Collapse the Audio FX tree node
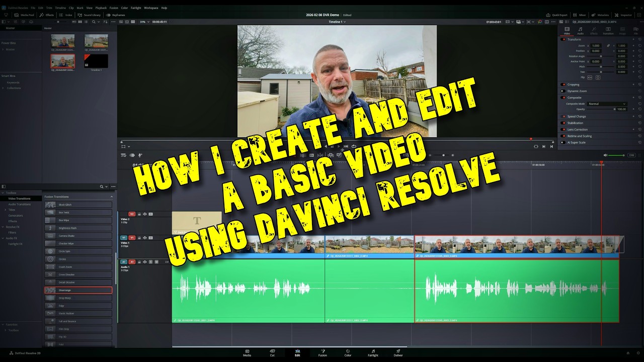 click(x=2, y=238)
